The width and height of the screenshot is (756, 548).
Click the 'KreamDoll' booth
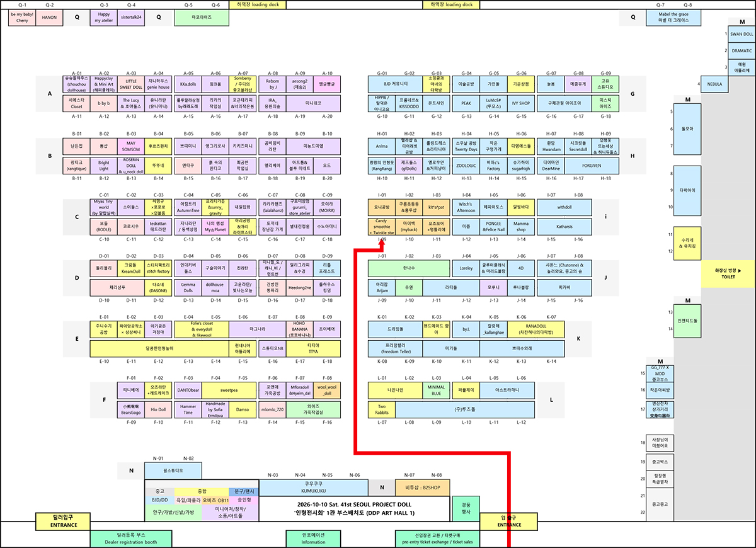[131, 268]
